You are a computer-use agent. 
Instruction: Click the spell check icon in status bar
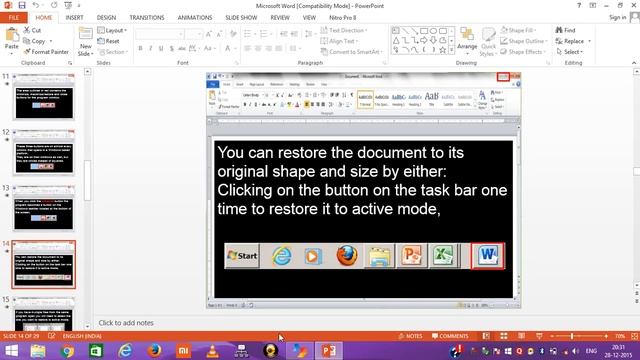coord(51,336)
